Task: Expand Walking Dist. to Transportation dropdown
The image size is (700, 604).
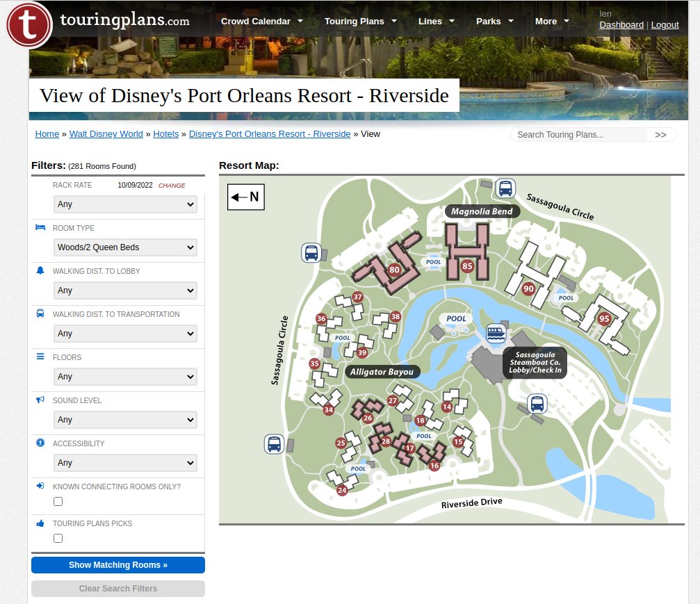Action: (125, 334)
